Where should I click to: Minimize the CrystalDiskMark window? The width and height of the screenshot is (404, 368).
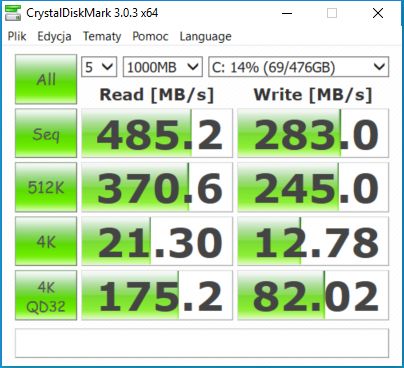pos(287,13)
